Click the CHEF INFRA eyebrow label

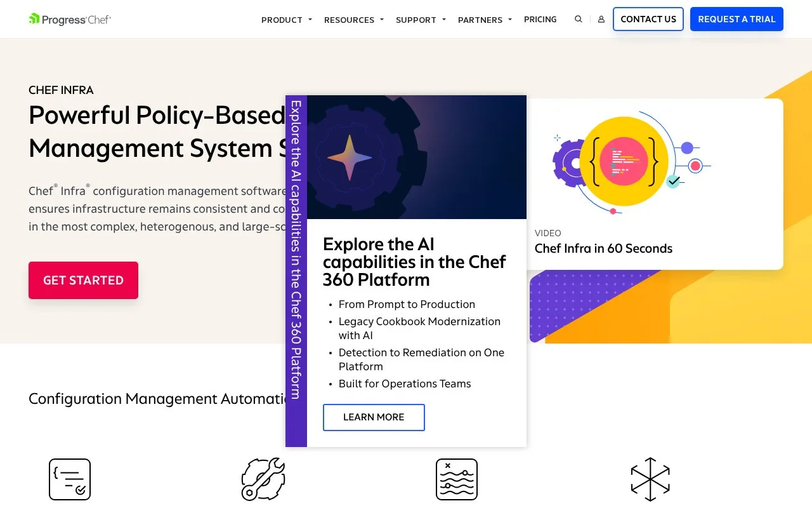61,90
